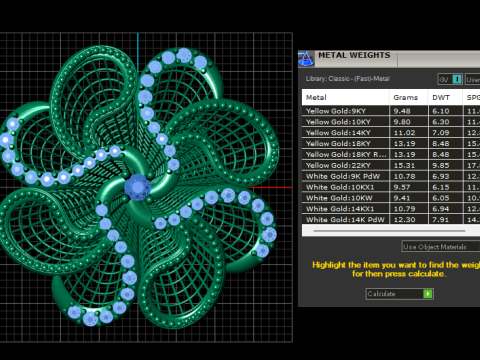This screenshot has height=360, width=480.
Task: Toggle the GV switch
Action: tap(450, 79)
